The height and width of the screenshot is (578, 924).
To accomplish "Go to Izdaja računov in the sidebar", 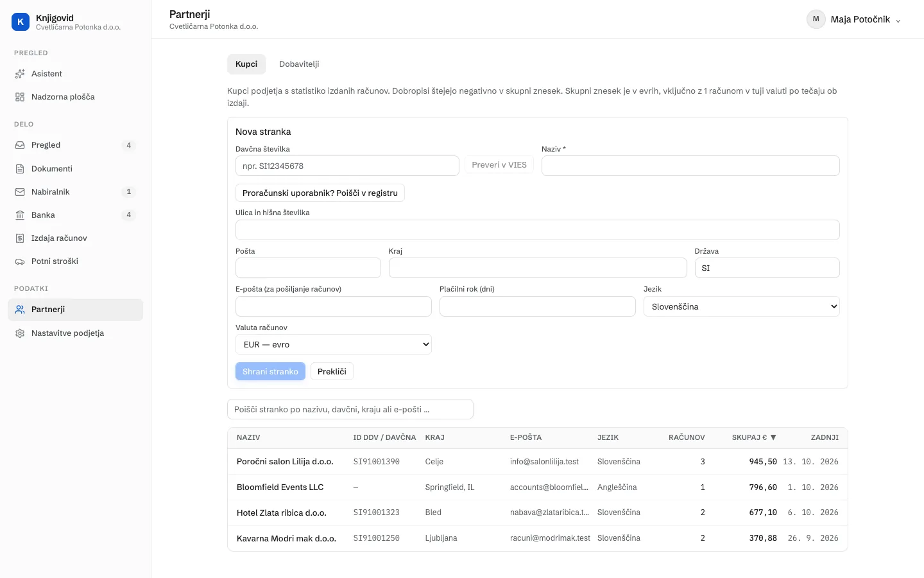I will point(75,238).
